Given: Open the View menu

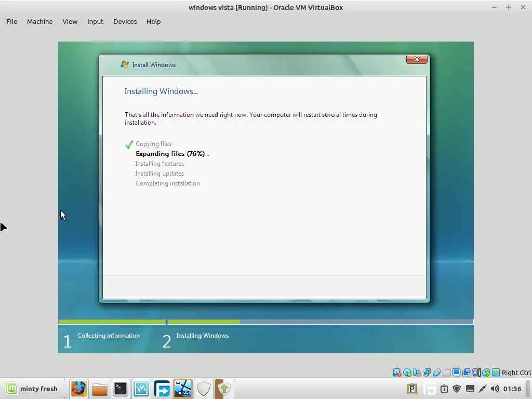Looking at the screenshot, I should (70, 21).
